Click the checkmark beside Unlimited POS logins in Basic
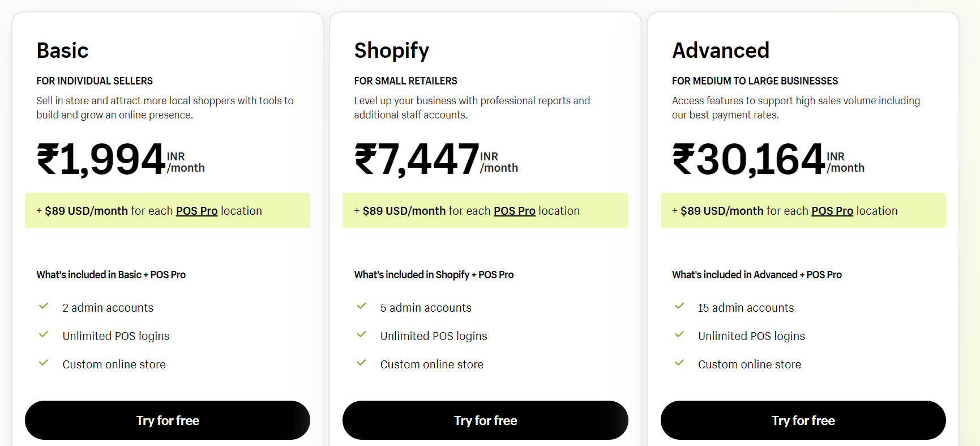 pos(44,334)
